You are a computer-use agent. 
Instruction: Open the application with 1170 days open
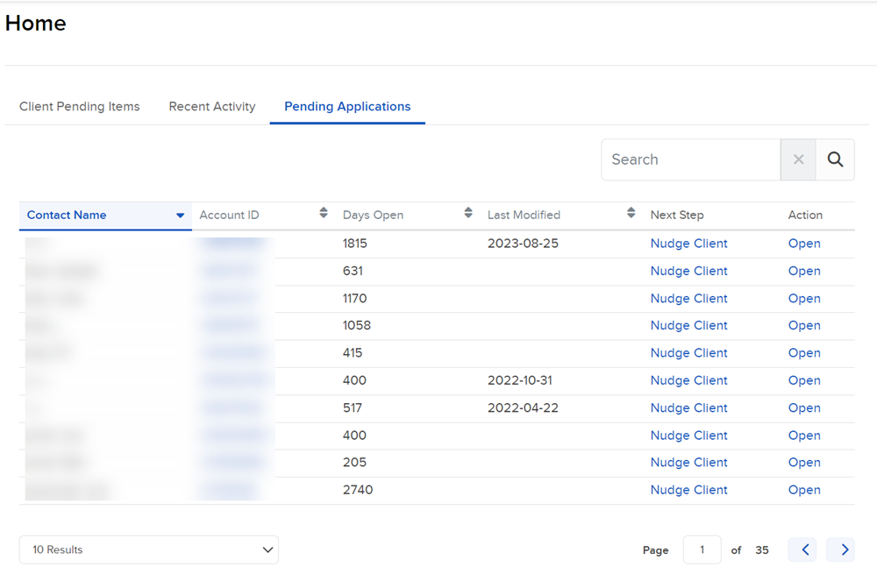[x=804, y=299]
